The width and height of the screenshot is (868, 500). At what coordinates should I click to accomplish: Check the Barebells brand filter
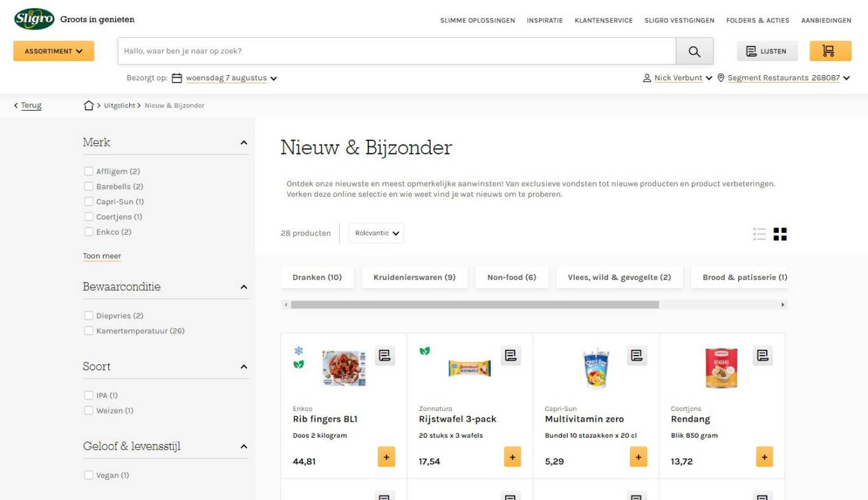(x=88, y=186)
